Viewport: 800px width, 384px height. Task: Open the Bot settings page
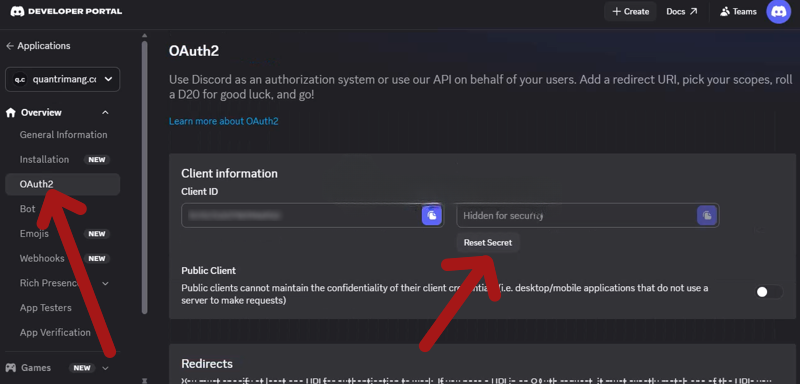click(28, 209)
